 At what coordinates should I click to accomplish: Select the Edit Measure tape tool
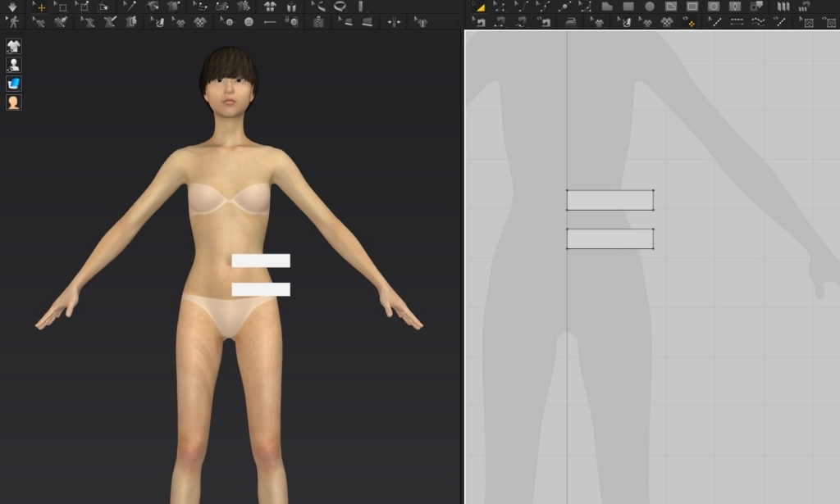[x=318, y=7]
